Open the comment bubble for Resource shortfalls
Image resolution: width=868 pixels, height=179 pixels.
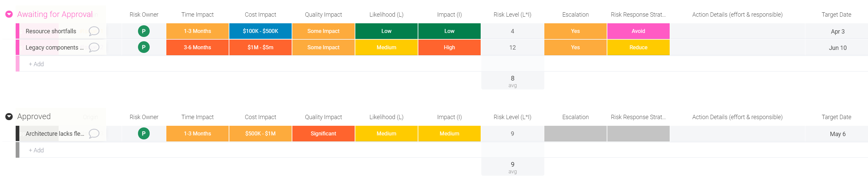[94, 31]
